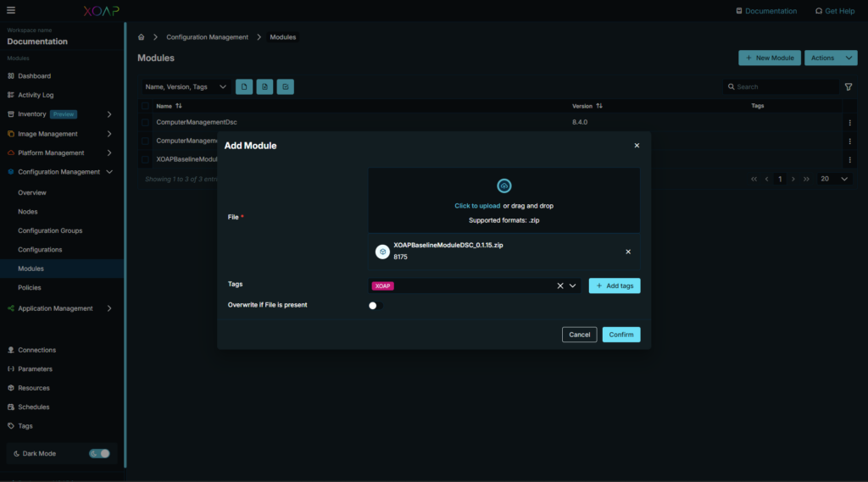Open the Actions dropdown
Viewport: 868px width, 482px height.
coord(830,58)
